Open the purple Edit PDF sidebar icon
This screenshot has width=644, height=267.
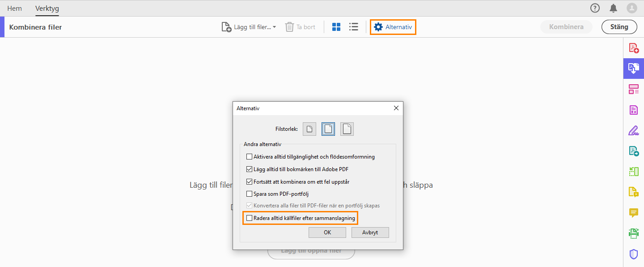click(634, 110)
